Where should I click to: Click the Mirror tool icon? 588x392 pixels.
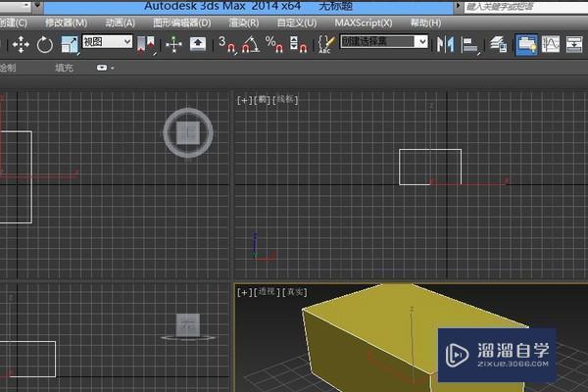446,44
